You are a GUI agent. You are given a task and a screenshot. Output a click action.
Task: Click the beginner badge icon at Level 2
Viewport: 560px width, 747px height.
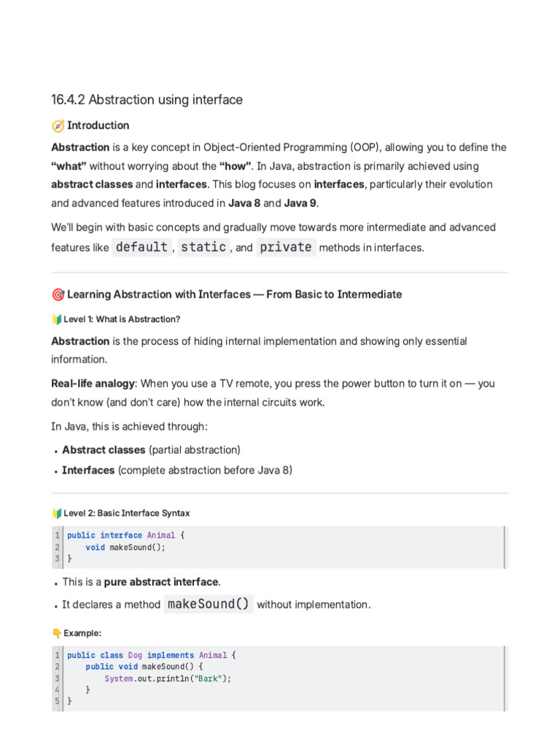(57, 513)
